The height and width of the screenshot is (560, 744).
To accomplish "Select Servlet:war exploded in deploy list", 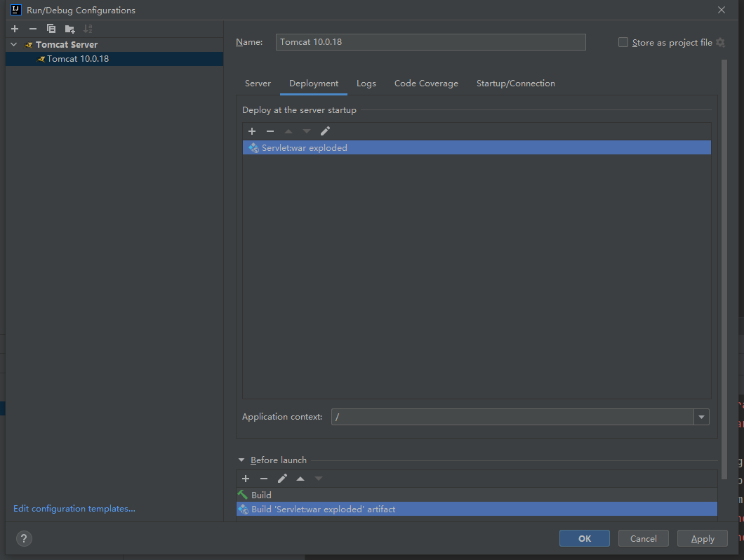I will pyautogui.click(x=477, y=147).
